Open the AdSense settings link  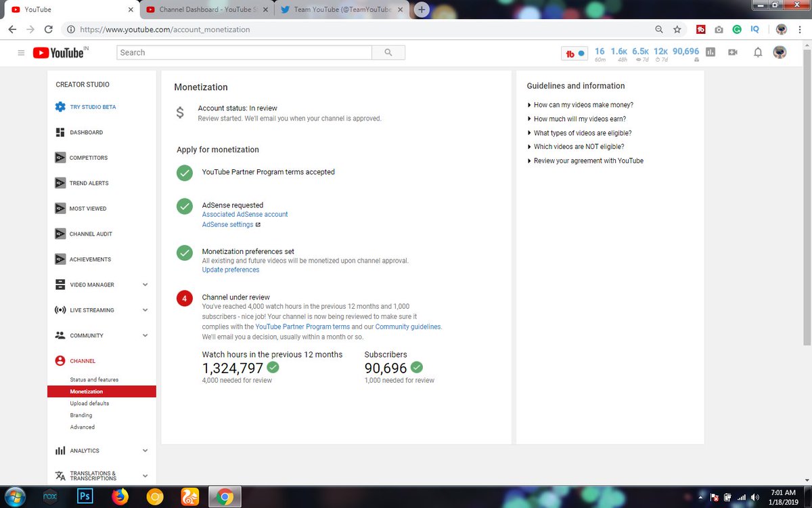click(x=228, y=225)
